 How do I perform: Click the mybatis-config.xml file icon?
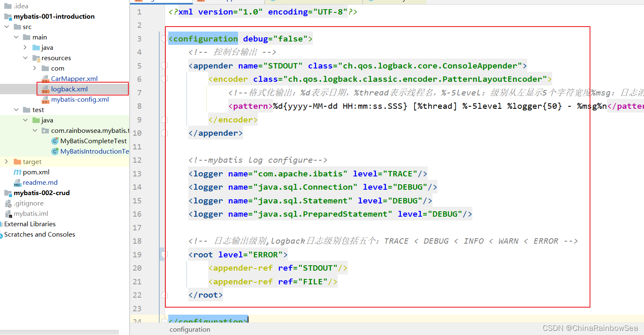[x=45, y=100]
